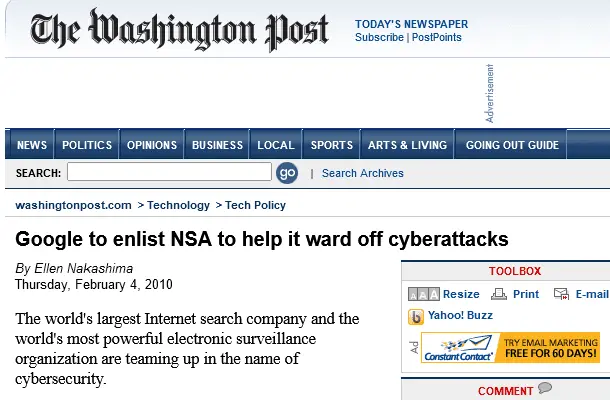Click the printer icon in Toolbox
The image size is (610, 400).
point(498,295)
